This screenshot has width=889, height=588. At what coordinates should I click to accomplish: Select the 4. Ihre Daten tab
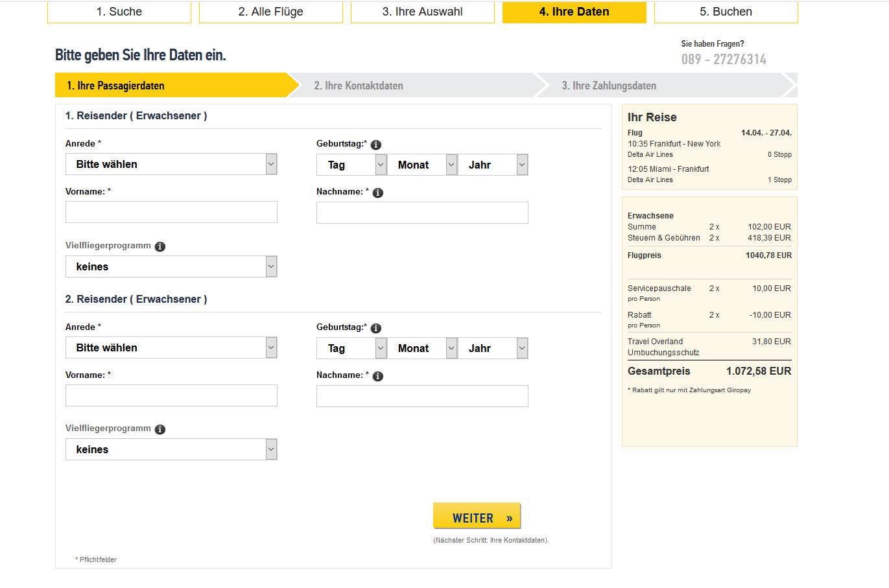click(575, 12)
